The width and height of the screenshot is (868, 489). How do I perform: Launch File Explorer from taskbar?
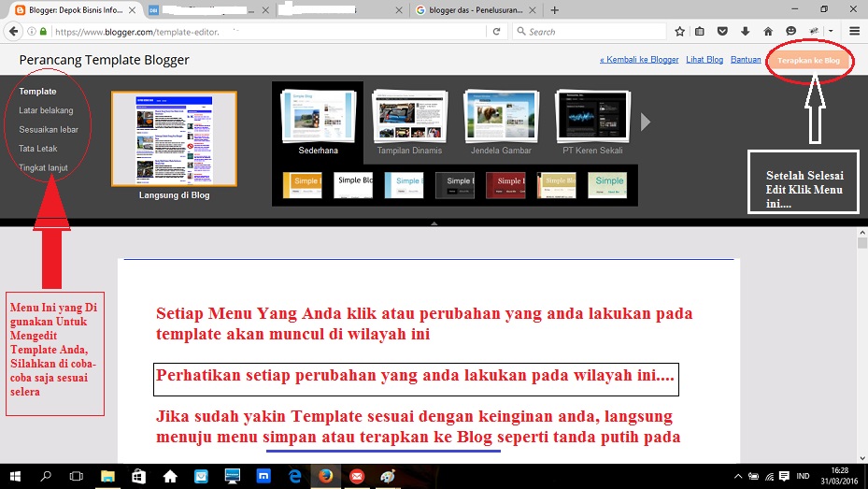[107, 476]
